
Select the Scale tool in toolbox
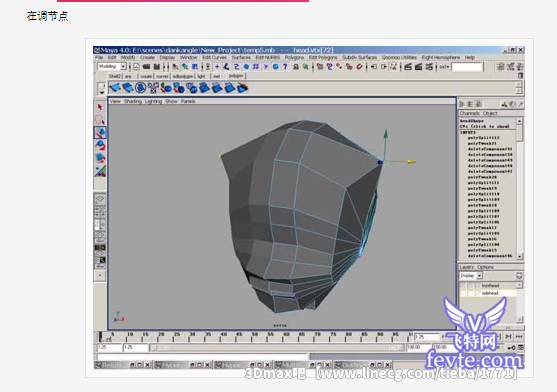[x=100, y=158]
